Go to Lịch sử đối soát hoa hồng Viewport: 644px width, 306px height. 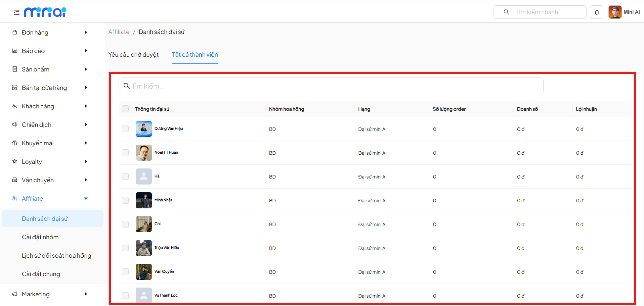click(x=56, y=256)
